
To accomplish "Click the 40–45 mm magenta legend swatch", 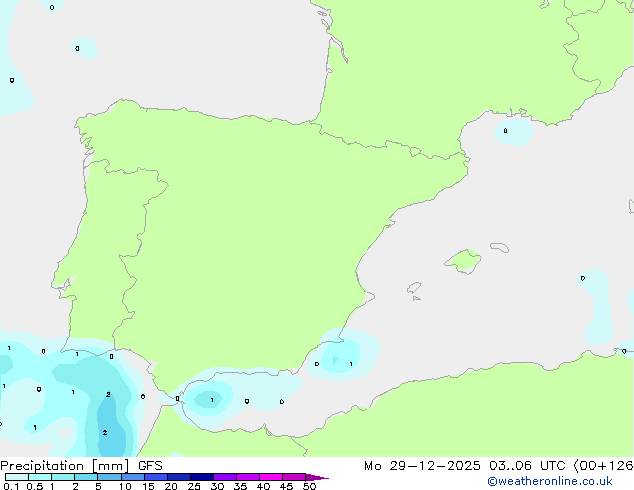I will point(271,477).
